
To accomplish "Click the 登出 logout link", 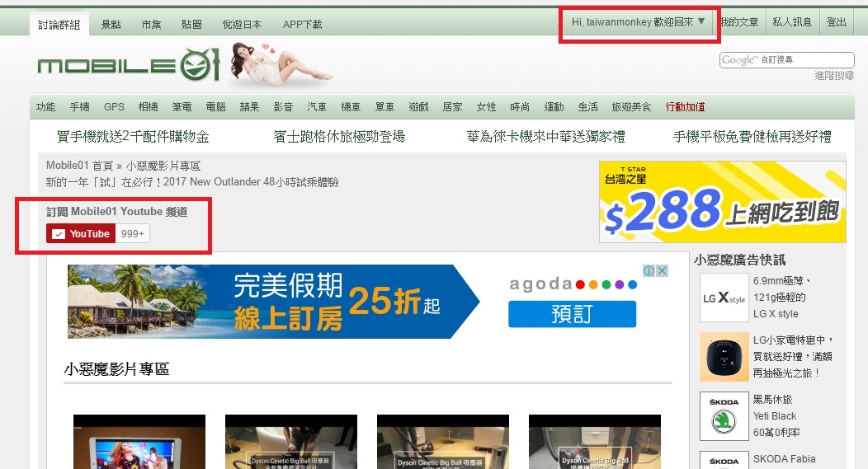I will 836,22.
